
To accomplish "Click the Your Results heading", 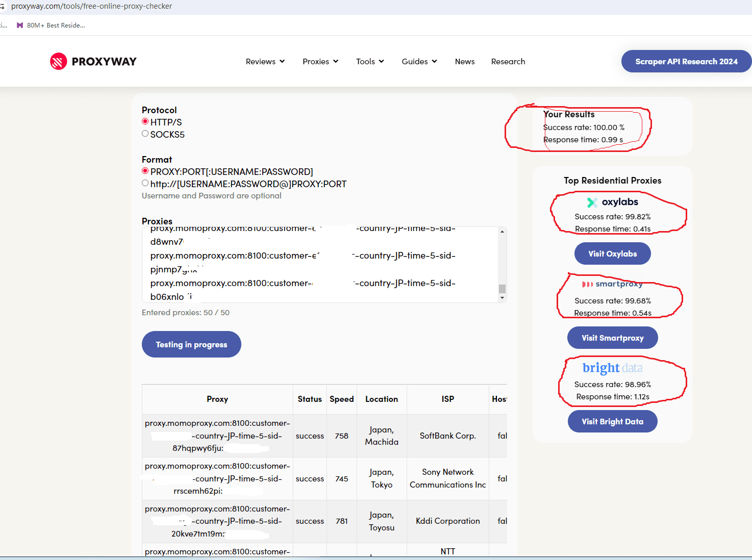I will 569,114.
